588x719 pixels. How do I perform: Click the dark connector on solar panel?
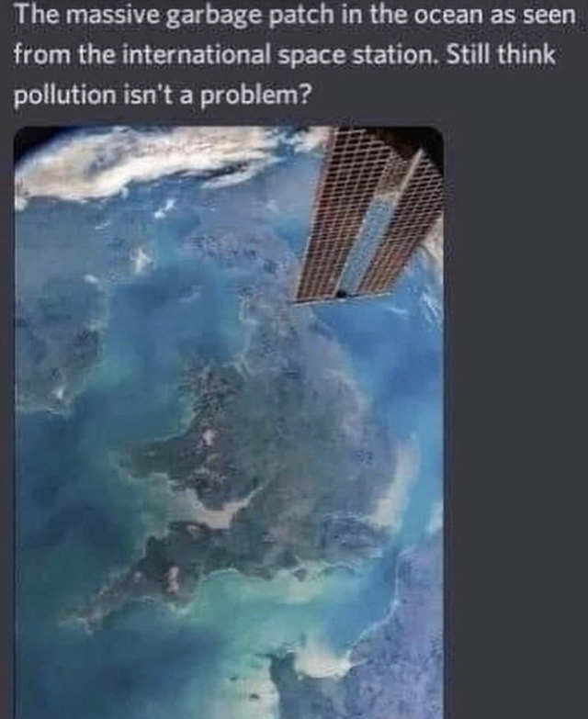tap(341, 294)
